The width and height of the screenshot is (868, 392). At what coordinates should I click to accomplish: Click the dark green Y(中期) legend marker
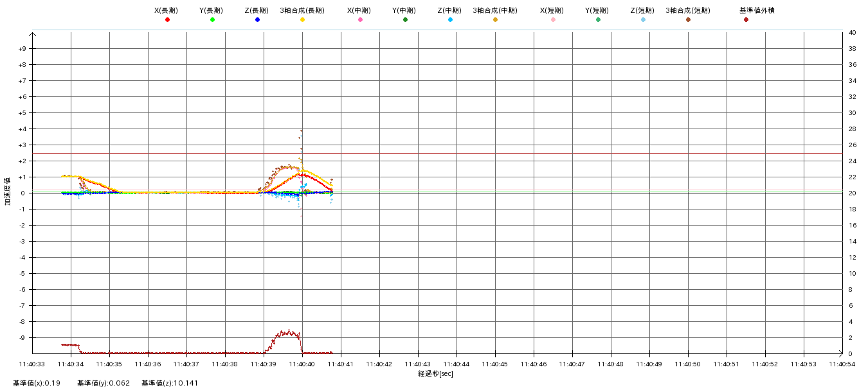tap(405, 20)
